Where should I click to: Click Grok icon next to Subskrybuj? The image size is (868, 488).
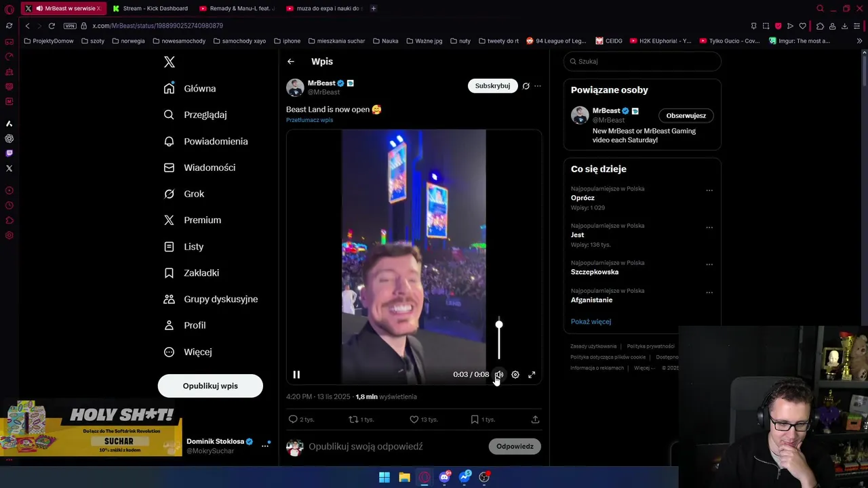click(526, 86)
